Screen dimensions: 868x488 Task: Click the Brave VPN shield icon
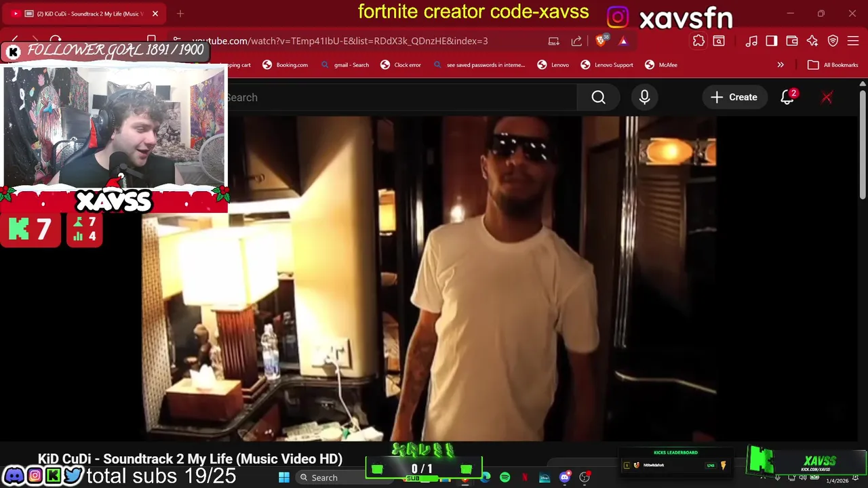[833, 41]
